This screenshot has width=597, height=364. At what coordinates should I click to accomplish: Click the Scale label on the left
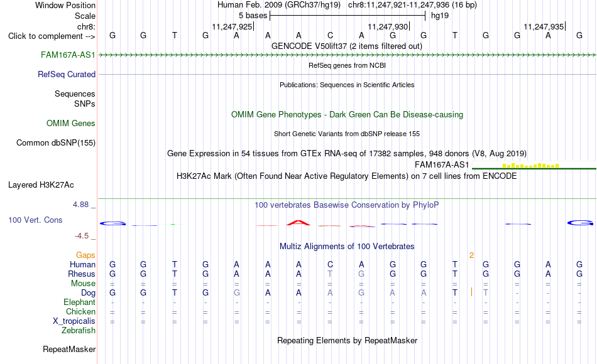[85, 16]
